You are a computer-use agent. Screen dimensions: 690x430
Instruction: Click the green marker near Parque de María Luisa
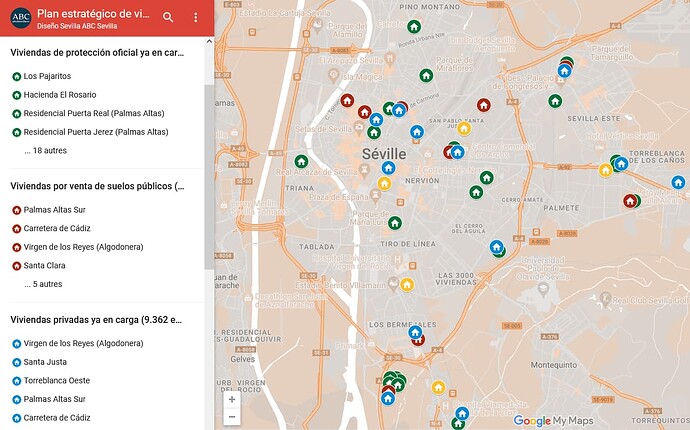pyautogui.click(x=395, y=223)
